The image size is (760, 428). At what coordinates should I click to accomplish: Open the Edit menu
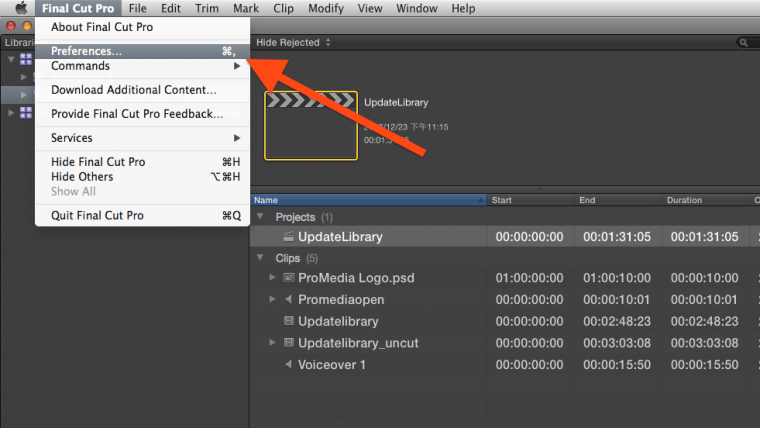click(x=171, y=8)
